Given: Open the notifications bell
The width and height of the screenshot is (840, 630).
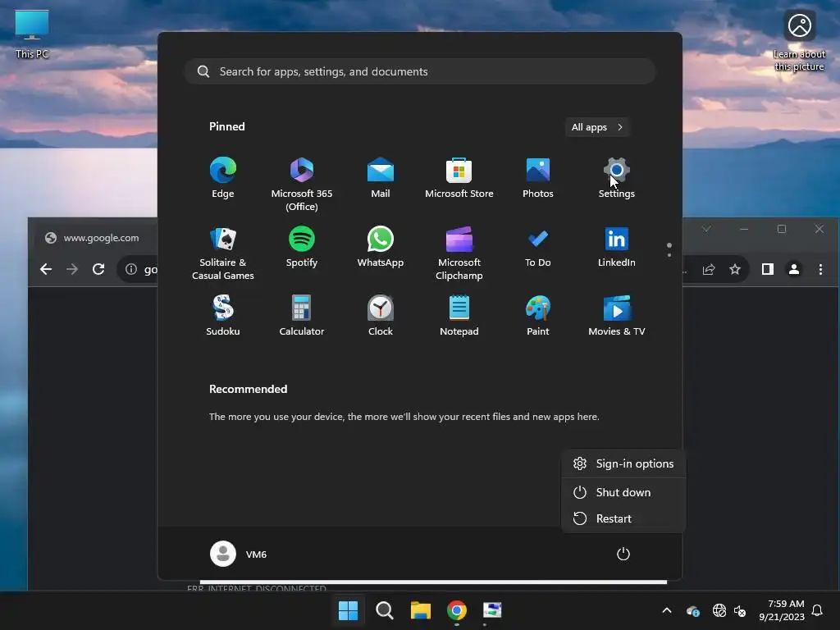Looking at the screenshot, I should 818,610.
